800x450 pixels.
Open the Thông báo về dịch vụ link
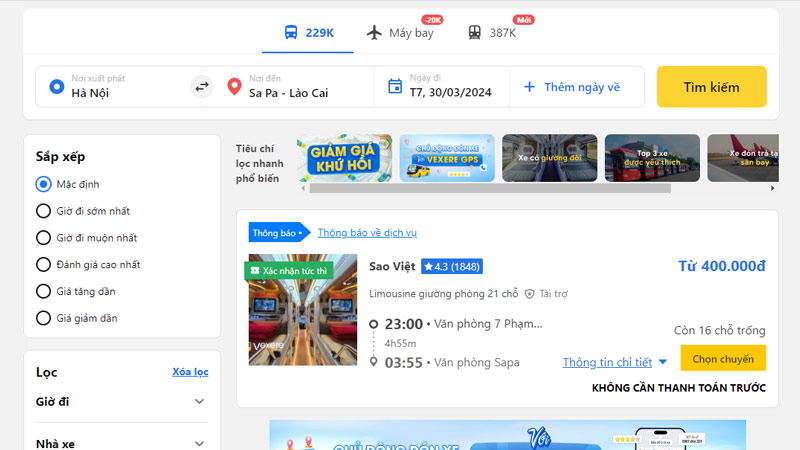coord(367,233)
